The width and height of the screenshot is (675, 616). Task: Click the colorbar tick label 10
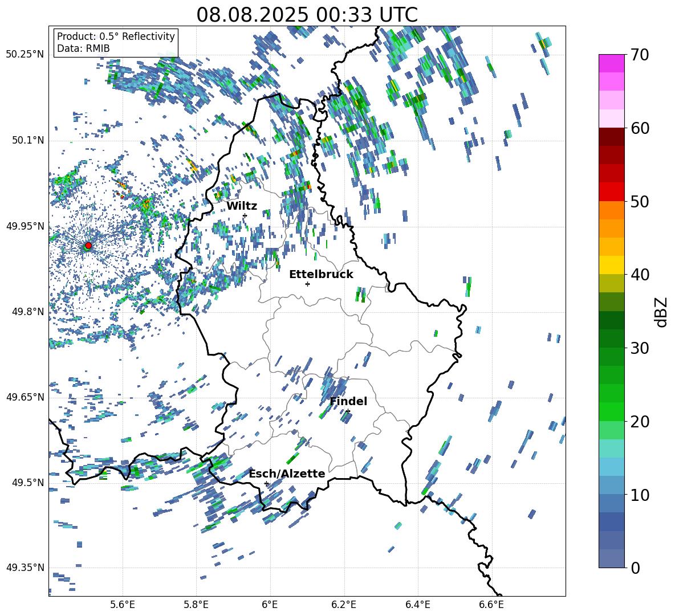point(640,495)
